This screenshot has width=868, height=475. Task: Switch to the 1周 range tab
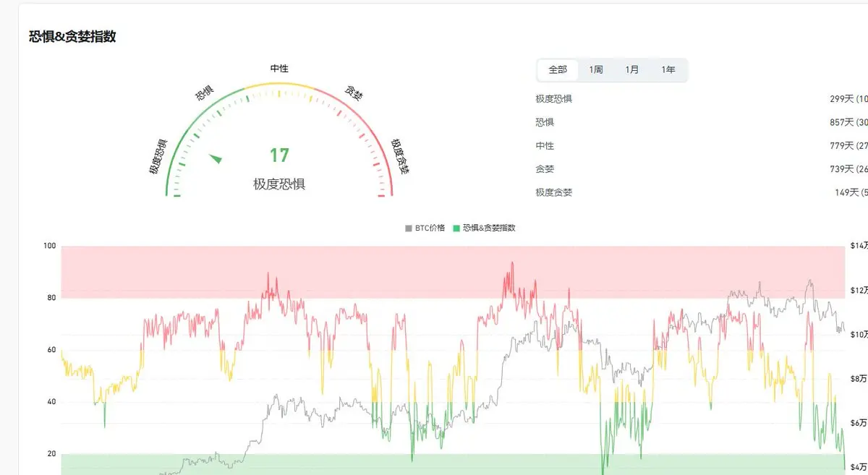click(x=596, y=70)
